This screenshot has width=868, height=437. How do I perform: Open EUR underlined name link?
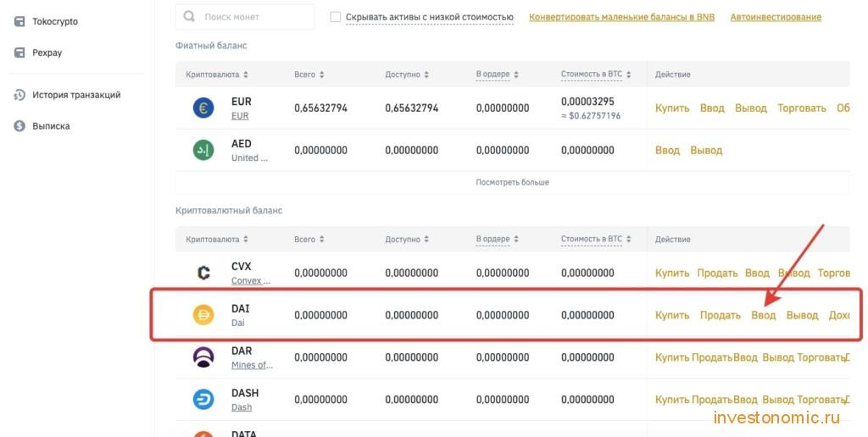click(240, 116)
